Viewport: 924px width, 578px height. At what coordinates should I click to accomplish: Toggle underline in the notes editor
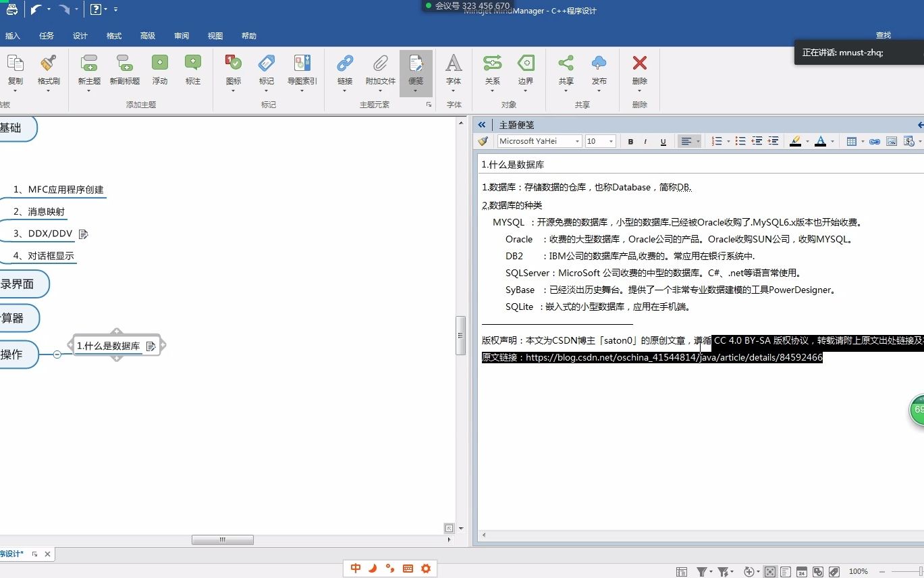(x=663, y=141)
